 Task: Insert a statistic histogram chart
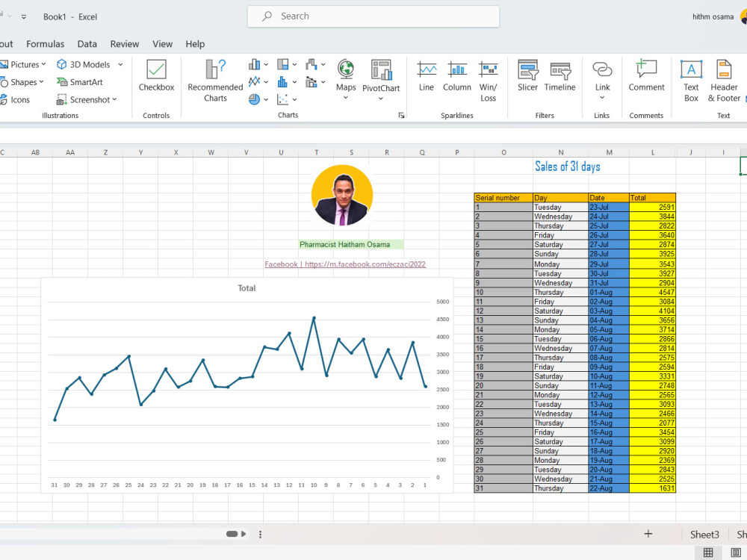283,81
